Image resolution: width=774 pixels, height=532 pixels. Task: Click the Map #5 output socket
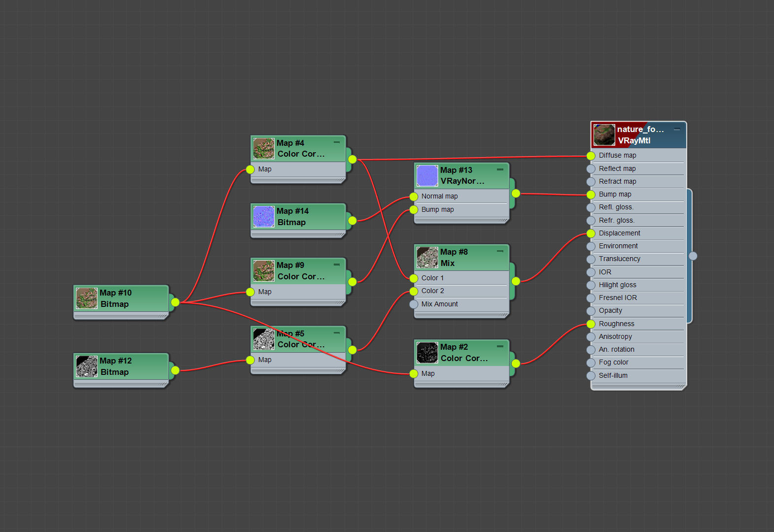[x=352, y=350]
